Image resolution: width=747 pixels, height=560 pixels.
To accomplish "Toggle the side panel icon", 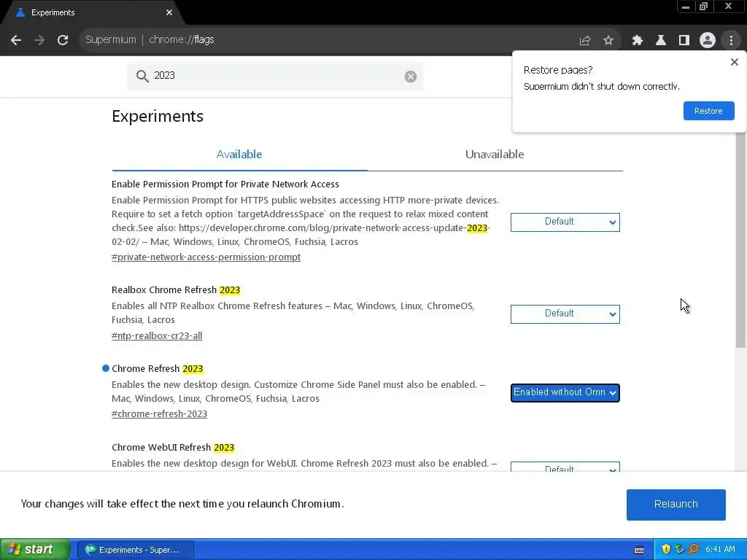I will 684,41.
